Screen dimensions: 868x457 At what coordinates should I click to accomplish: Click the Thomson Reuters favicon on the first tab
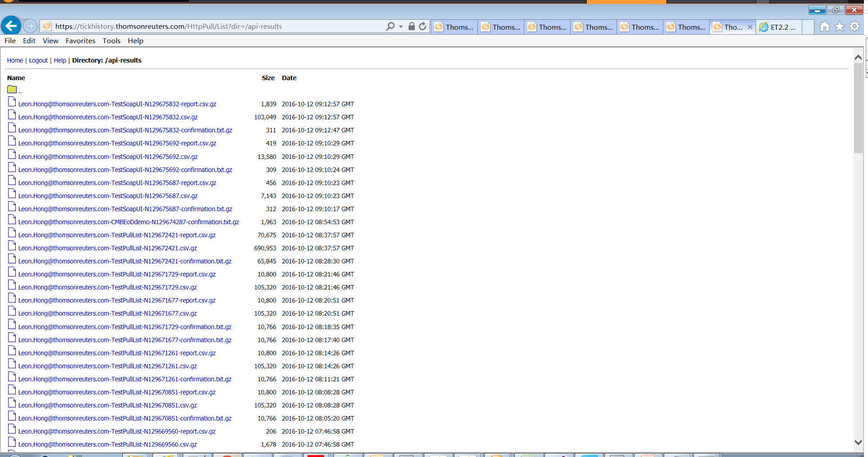[439, 27]
